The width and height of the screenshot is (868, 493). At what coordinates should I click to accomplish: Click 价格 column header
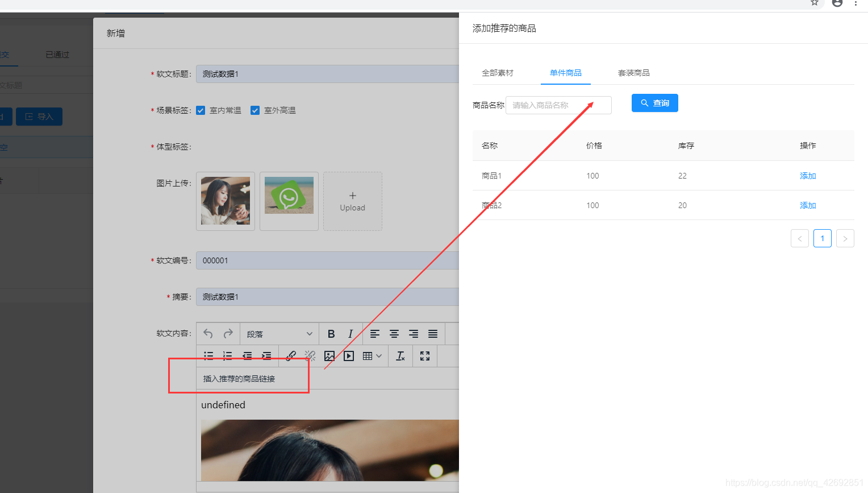tap(594, 146)
